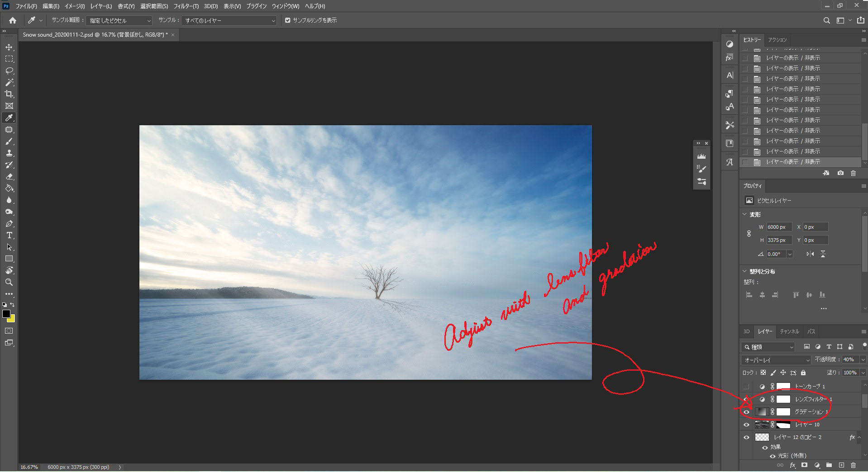868x472 pixels.
Task: Select the Move tool
Action: tap(9, 47)
